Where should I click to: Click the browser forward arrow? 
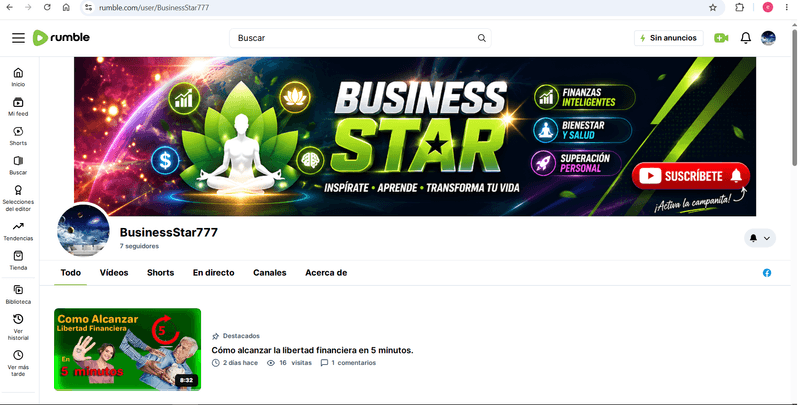[x=28, y=8]
